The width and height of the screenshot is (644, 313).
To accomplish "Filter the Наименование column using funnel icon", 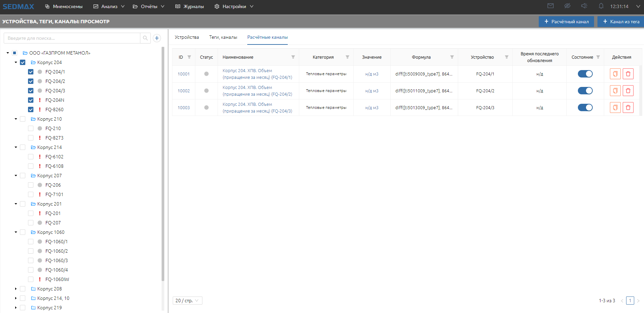I will (x=293, y=57).
